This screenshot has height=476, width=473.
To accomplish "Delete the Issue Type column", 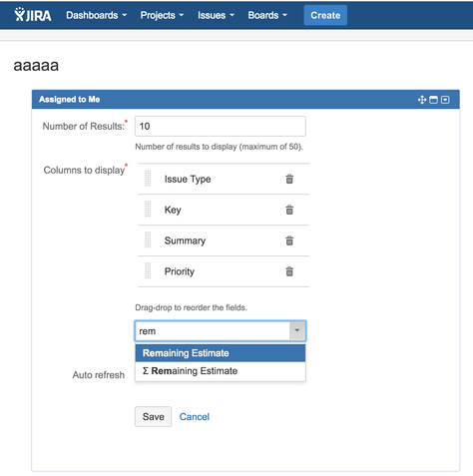I will tap(289, 179).
